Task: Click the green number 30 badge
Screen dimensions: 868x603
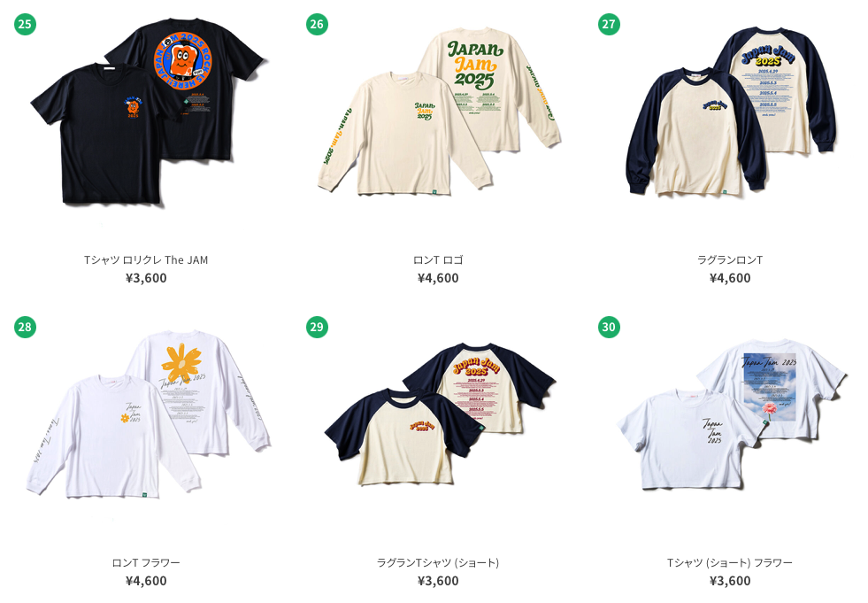Action: 609,327
